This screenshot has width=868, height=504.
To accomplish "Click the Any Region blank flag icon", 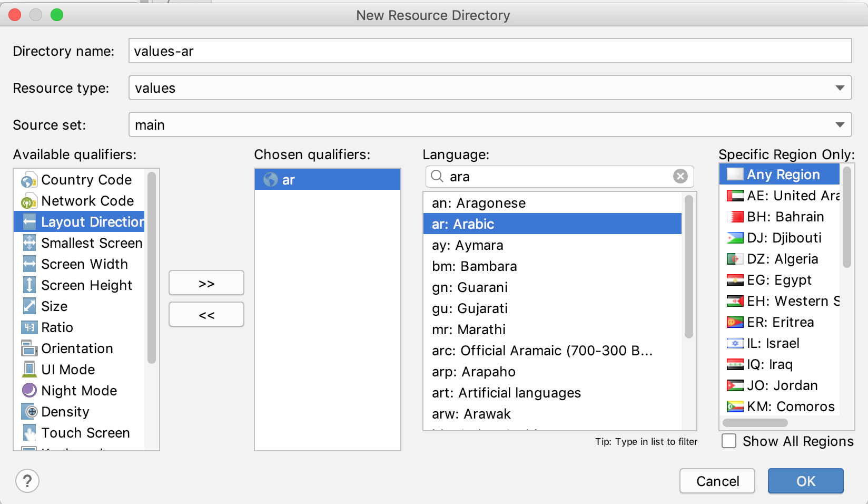I will click(735, 174).
